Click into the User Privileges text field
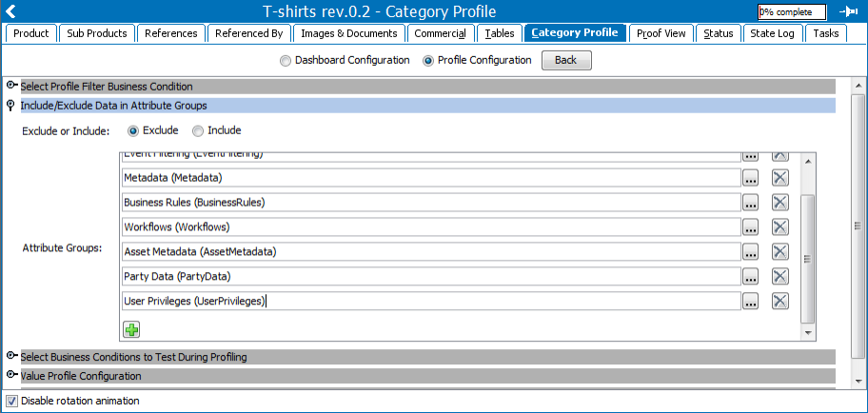This screenshot has height=413, width=868. point(431,301)
